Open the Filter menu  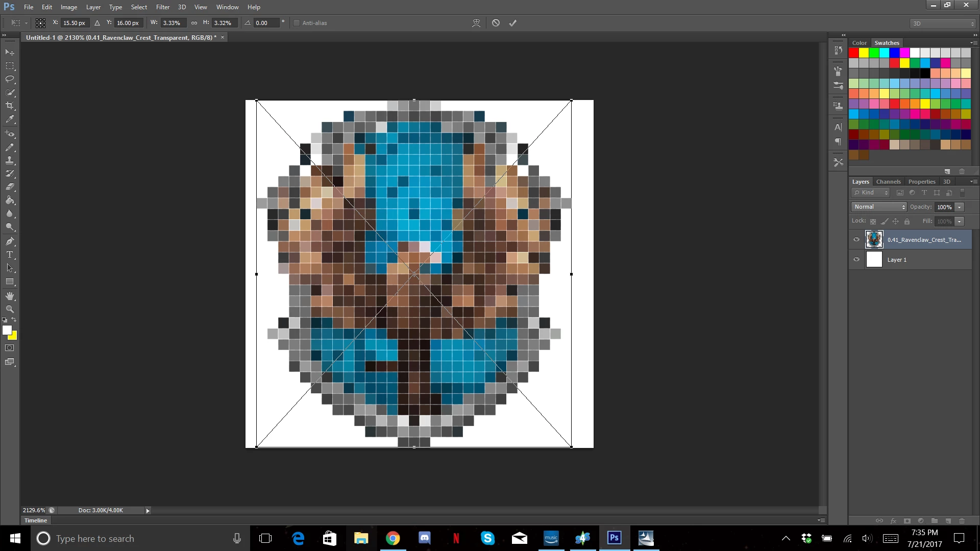click(x=162, y=7)
